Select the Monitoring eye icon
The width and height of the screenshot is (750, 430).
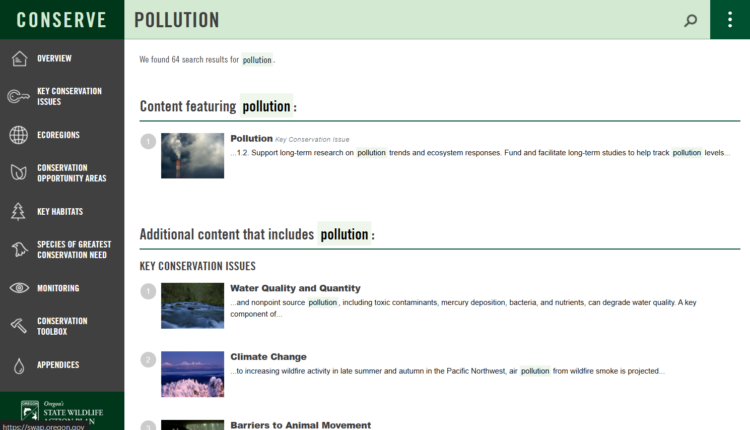18,288
